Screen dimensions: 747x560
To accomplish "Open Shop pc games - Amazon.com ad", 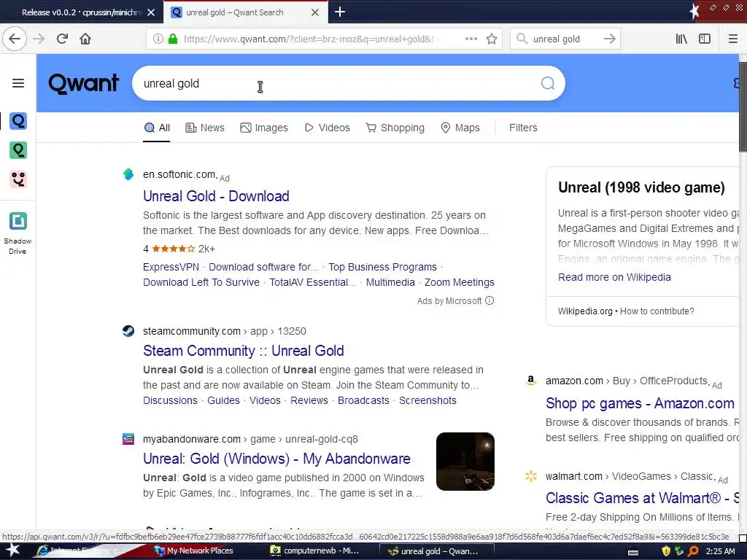I will pos(640,403).
